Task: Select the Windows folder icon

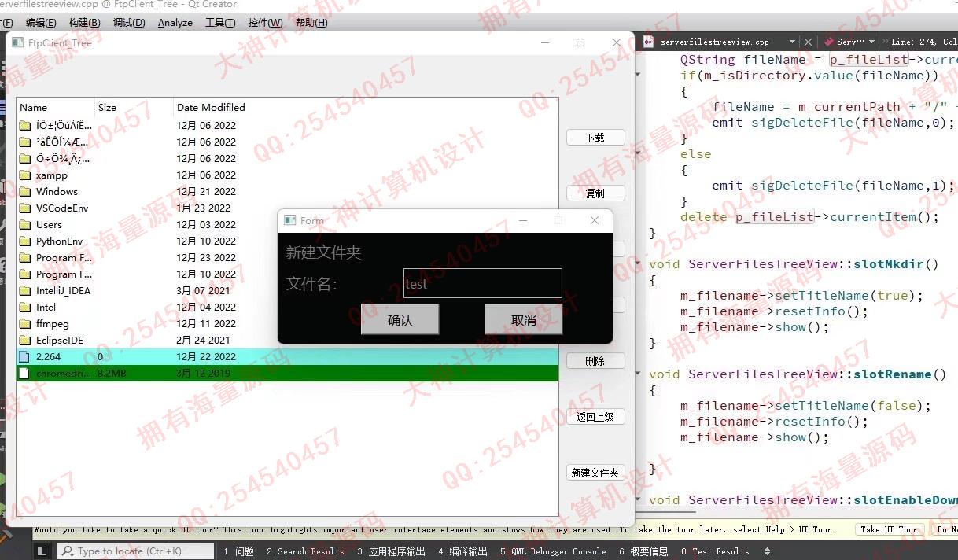Action: coord(24,192)
